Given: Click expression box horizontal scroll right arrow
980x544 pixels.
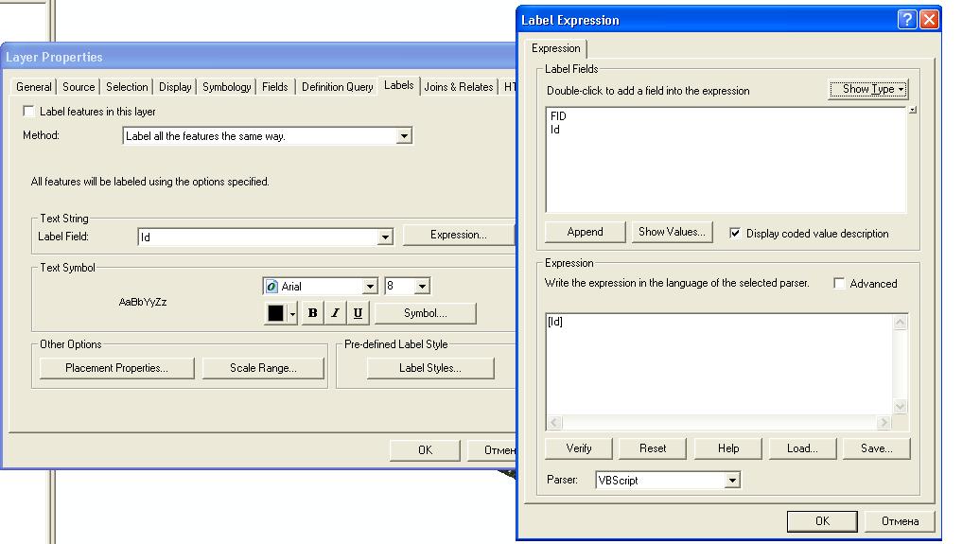Looking at the screenshot, I should 884,423.
